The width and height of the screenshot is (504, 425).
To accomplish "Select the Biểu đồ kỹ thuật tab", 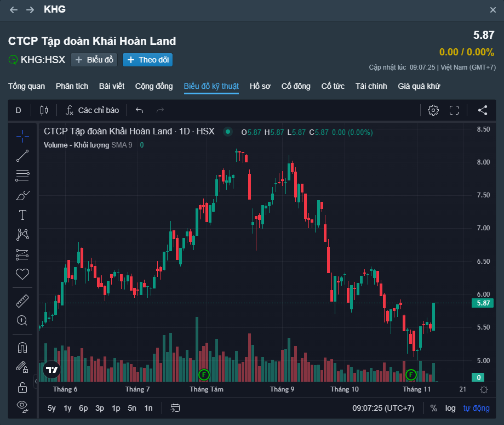I will (211, 86).
